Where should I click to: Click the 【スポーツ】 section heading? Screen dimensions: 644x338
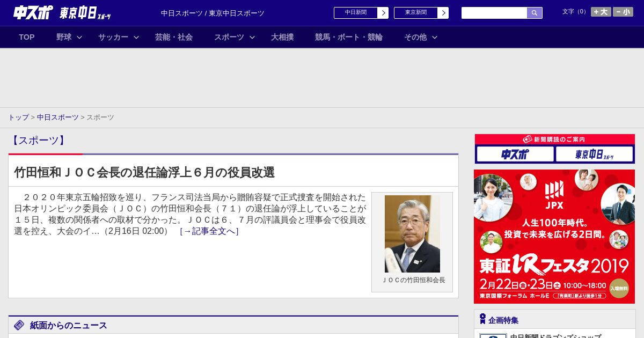[38, 141]
